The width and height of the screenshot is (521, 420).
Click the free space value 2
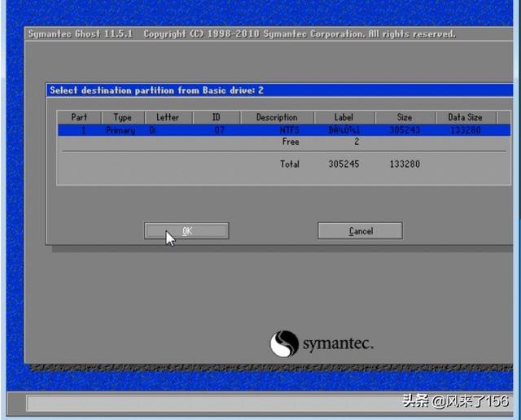(357, 142)
